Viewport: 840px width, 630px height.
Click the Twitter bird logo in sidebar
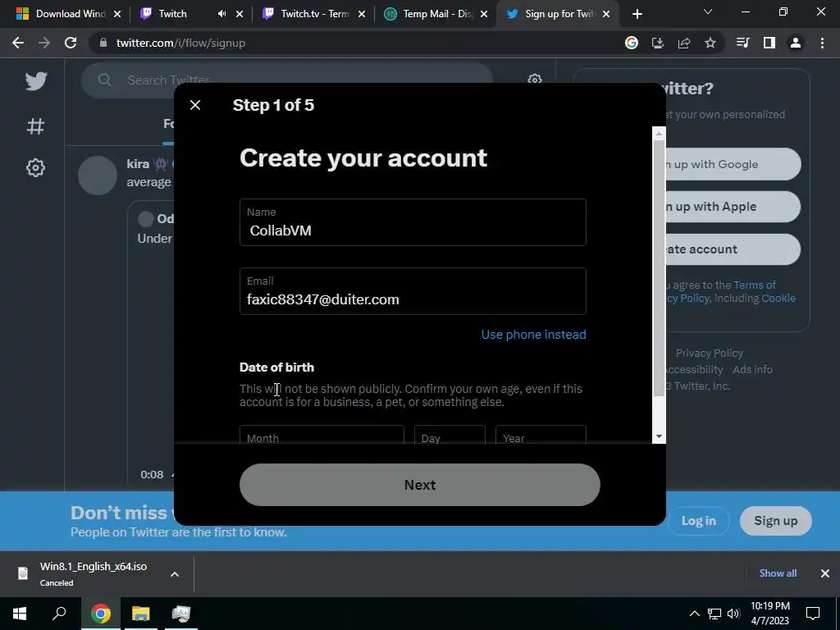[x=36, y=81]
